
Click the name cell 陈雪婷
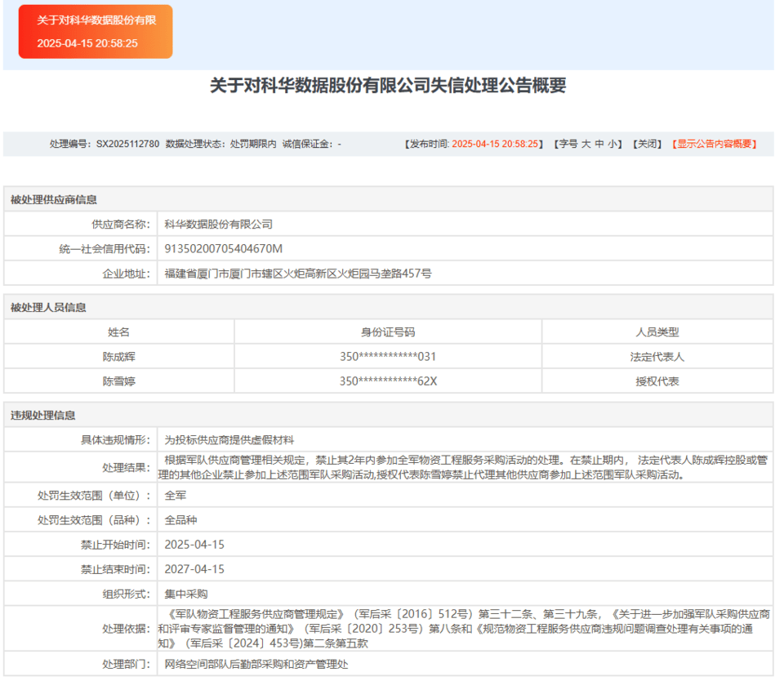118,381
